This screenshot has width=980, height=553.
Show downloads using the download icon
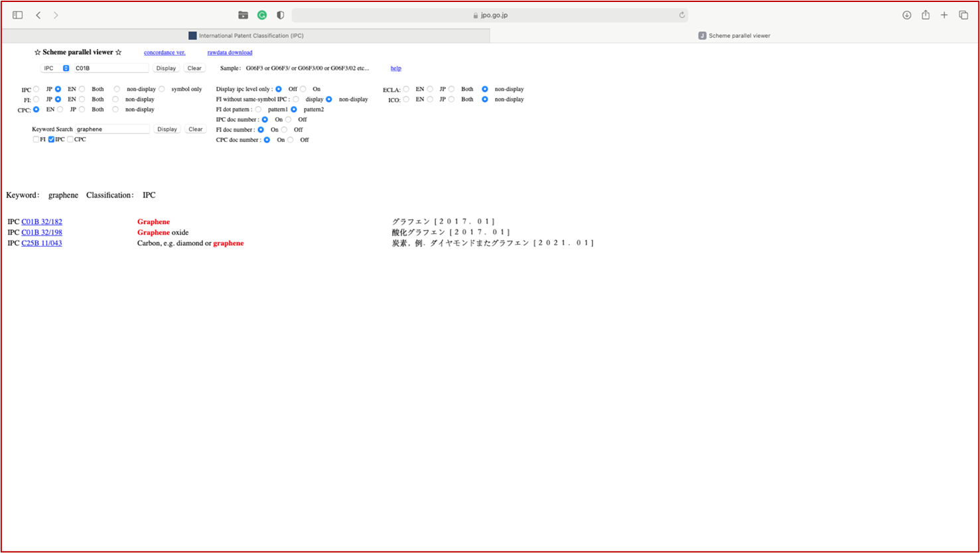coord(906,15)
